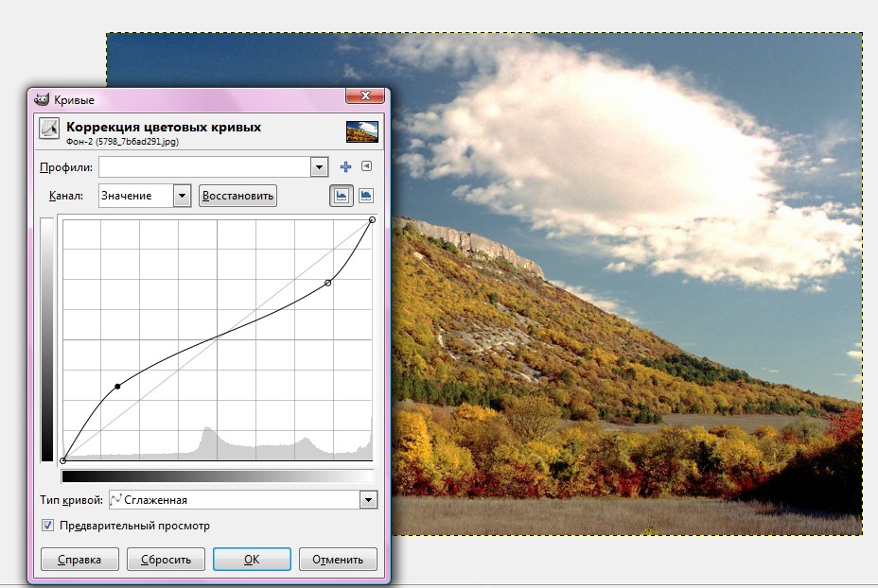
Task: Click the Curves tool icon in the dialog header
Action: tap(49, 130)
